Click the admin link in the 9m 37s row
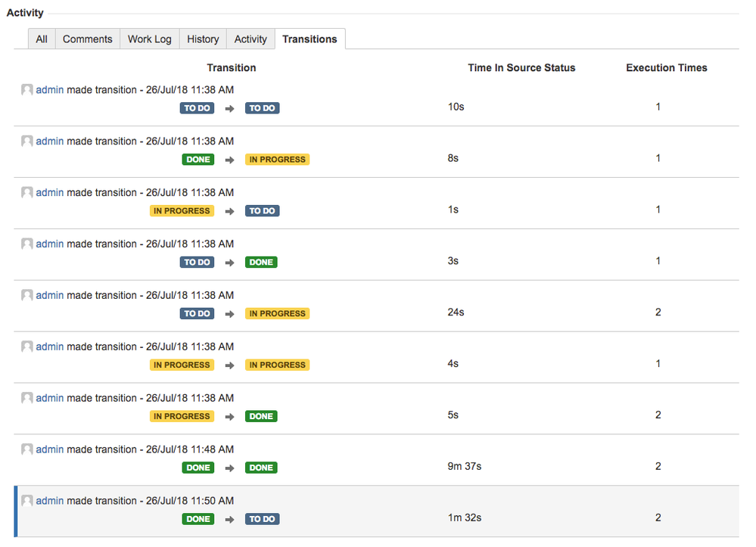The width and height of the screenshot is (756, 547). [50, 449]
